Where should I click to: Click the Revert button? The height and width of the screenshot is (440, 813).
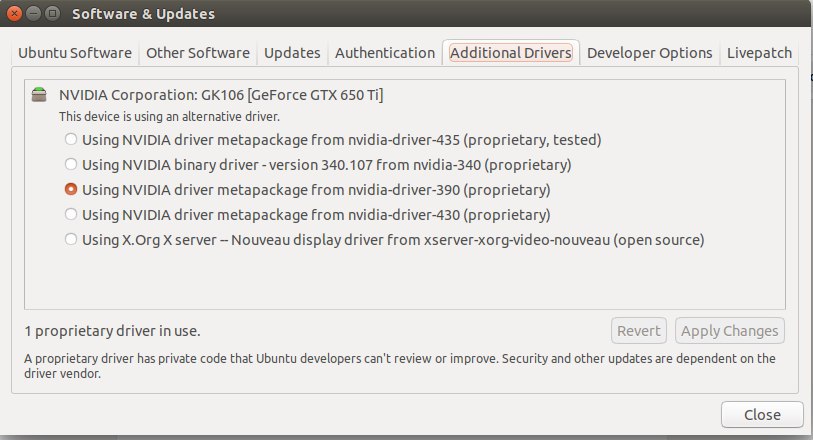tap(639, 331)
